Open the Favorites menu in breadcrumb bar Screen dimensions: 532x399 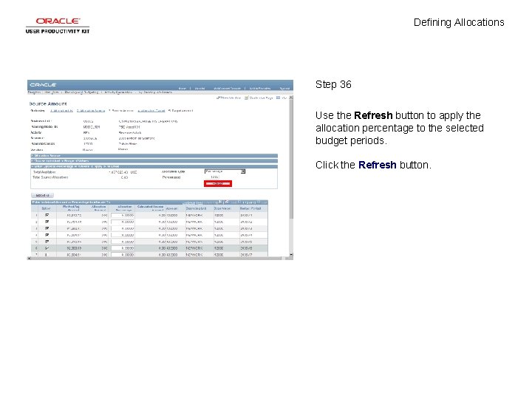[34, 92]
